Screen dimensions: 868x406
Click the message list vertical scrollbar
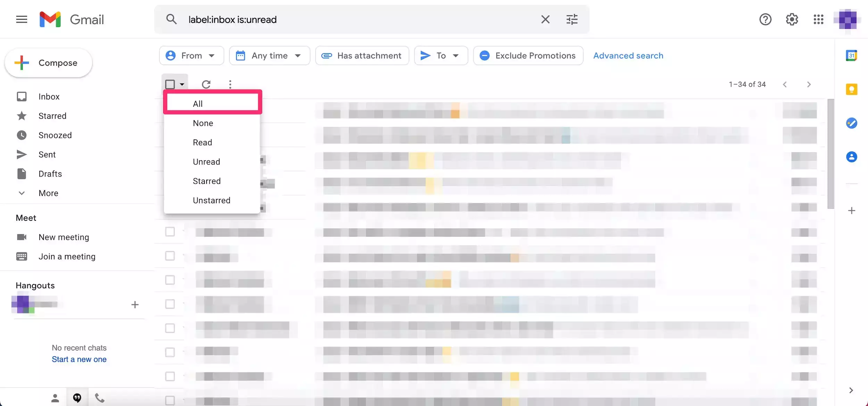(x=831, y=154)
